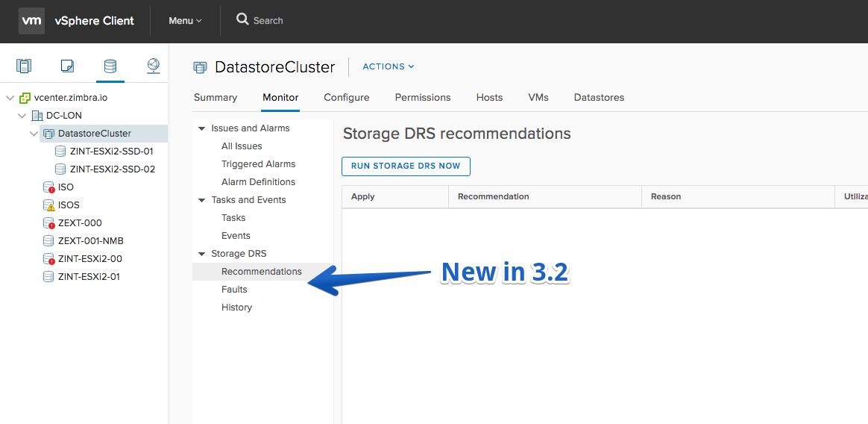Switch to the Hosts tab

click(x=489, y=98)
